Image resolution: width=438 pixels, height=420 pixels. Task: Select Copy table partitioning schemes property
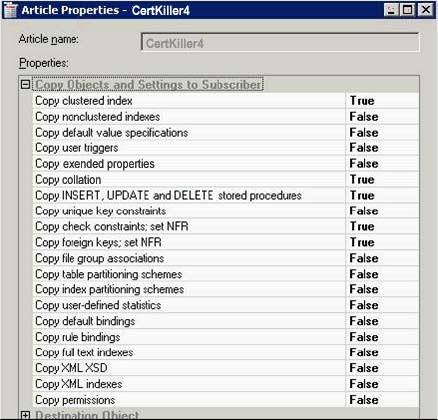pyautogui.click(x=109, y=274)
